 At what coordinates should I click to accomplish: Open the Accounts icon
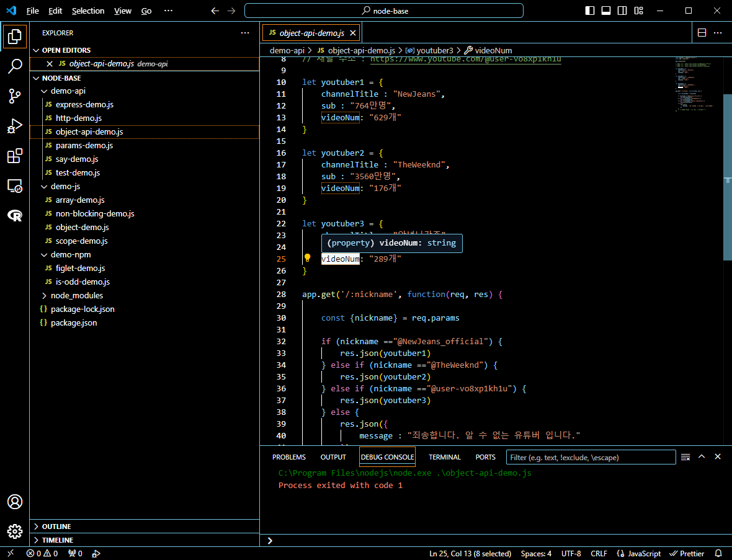click(x=14, y=502)
